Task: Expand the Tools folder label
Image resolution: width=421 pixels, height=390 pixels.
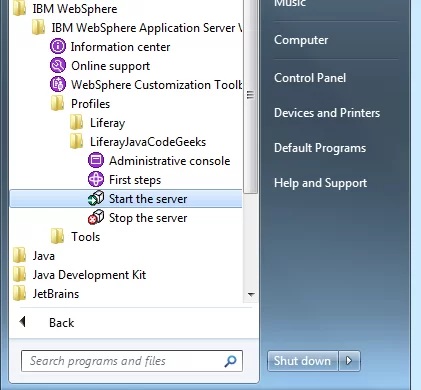Action: 85,237
